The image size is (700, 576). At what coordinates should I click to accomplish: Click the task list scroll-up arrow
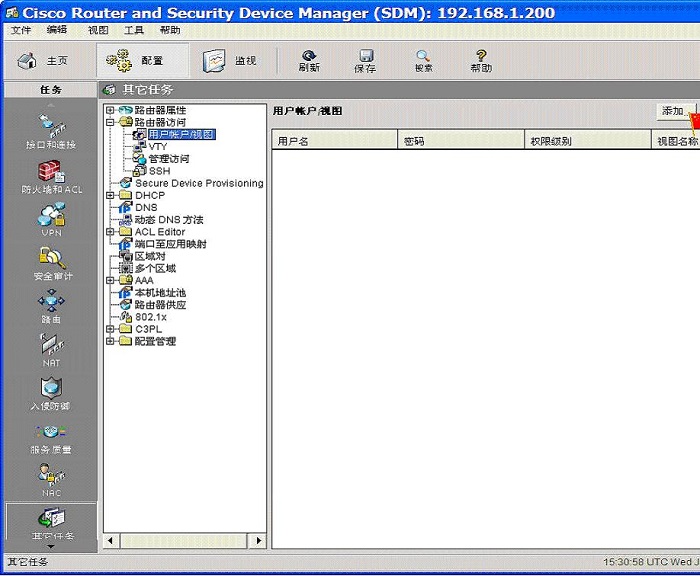coord(51,106)
